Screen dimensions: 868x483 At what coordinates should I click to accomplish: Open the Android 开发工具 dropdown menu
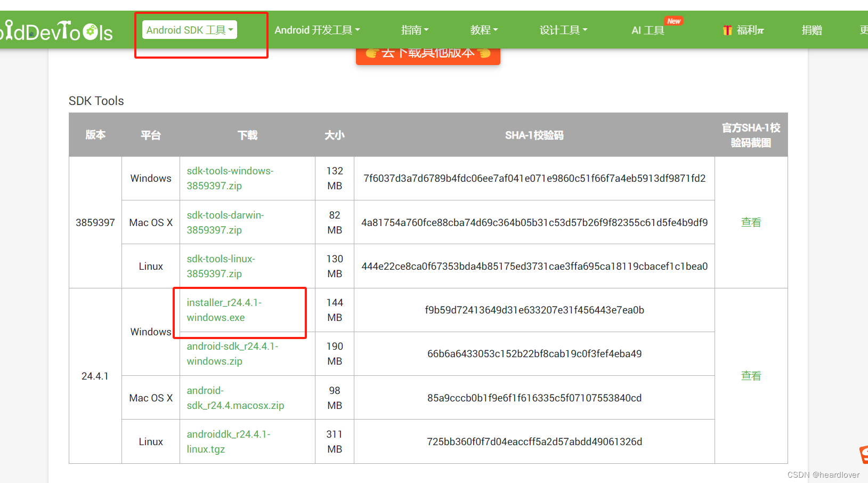[x=317, y=30]
